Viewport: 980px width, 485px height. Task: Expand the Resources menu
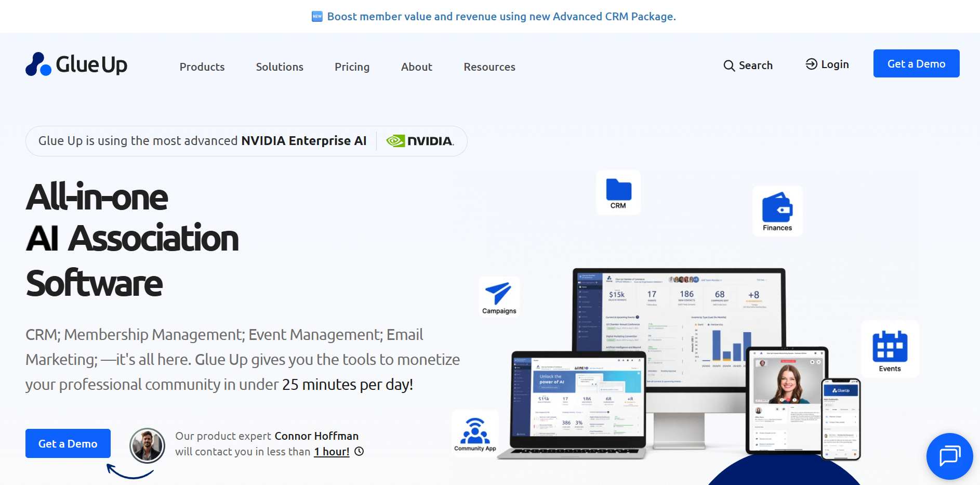tap(489, 67)
